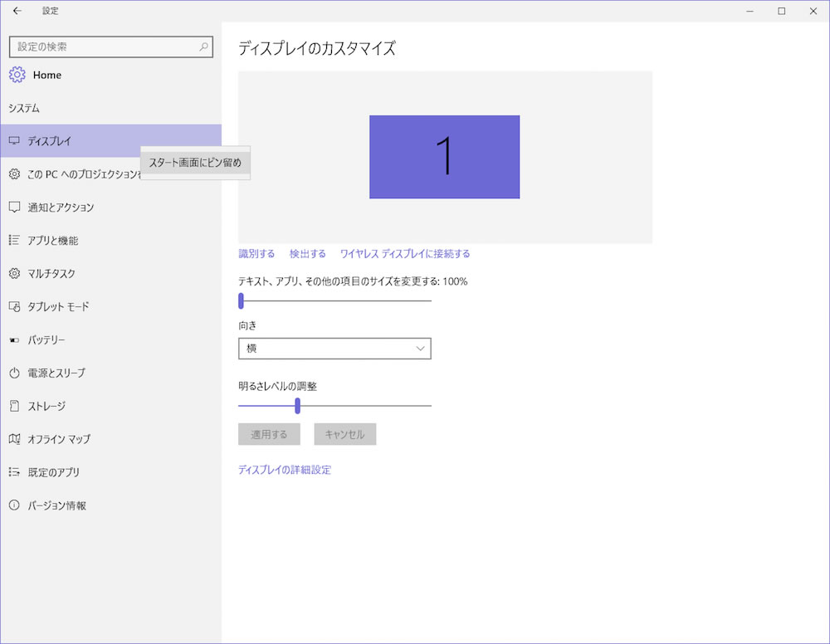This screenshot has height=644, width=830.
Task: Click the ストレージ storage icon
Action: click(14, 406)
